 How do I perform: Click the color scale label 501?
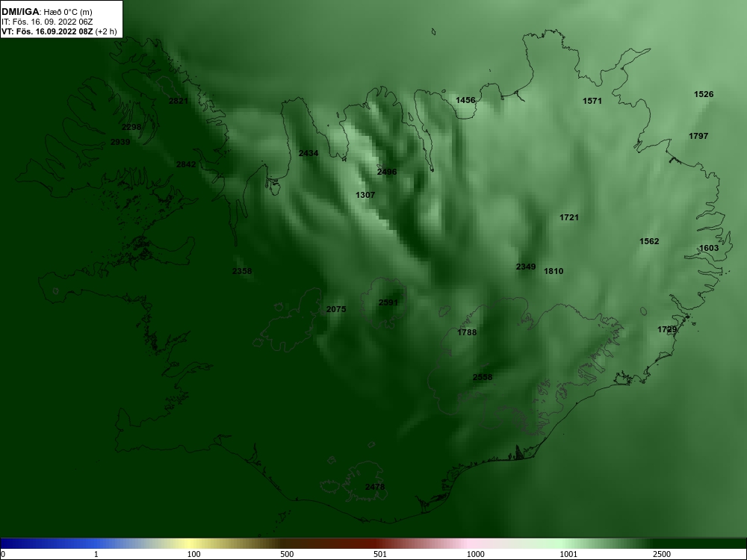380,554
